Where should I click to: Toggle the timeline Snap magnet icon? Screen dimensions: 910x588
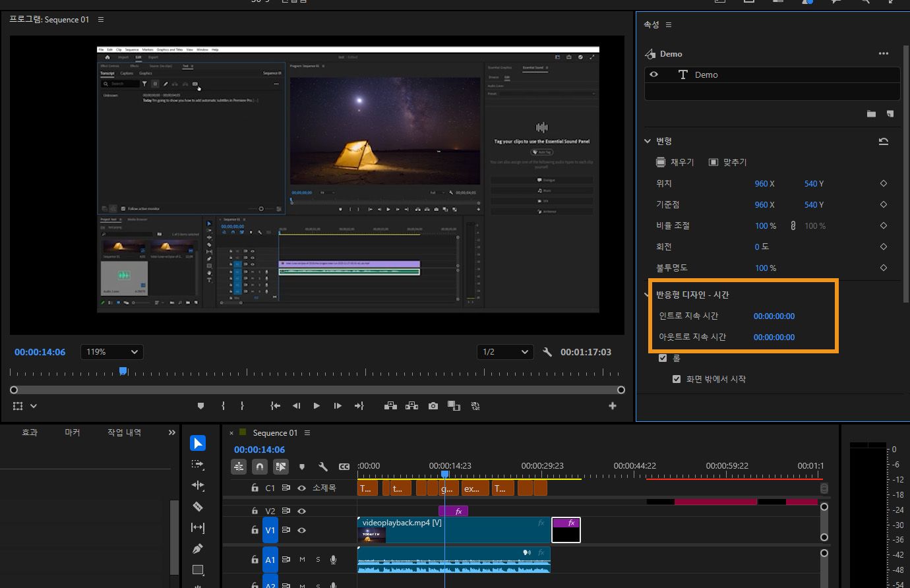click(260, 467)
